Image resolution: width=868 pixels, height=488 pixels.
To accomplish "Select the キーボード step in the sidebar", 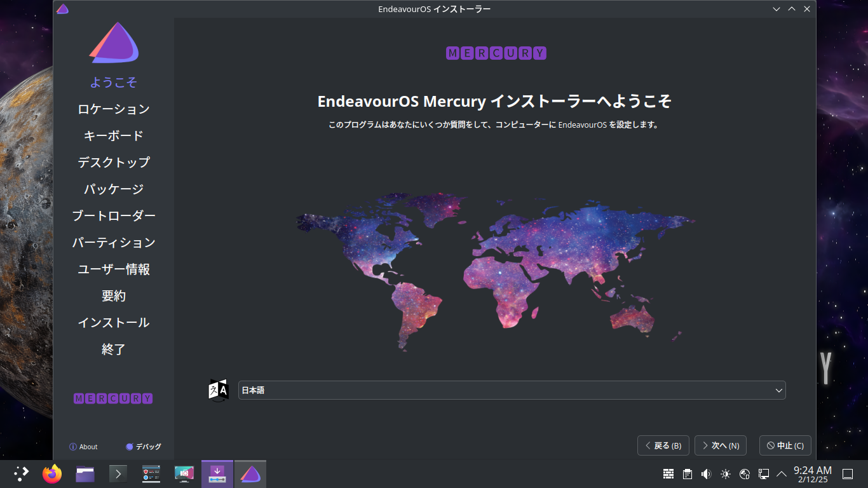I will [x=114, y=136].
